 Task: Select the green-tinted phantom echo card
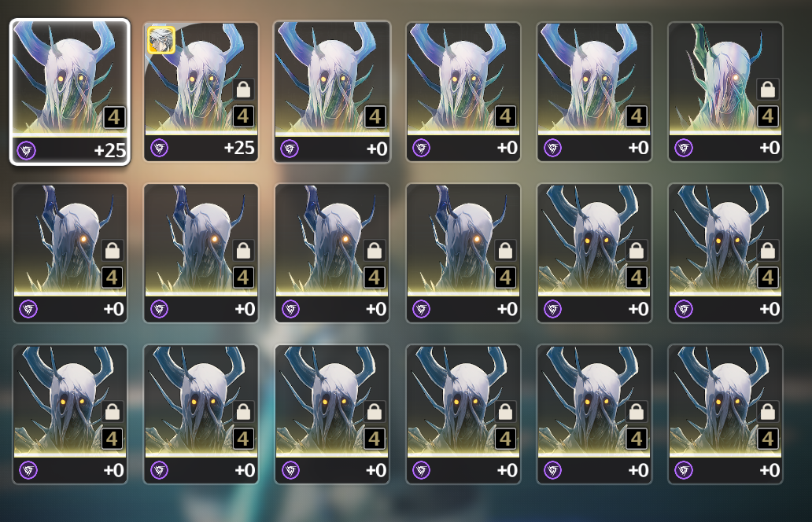[725, 91]
